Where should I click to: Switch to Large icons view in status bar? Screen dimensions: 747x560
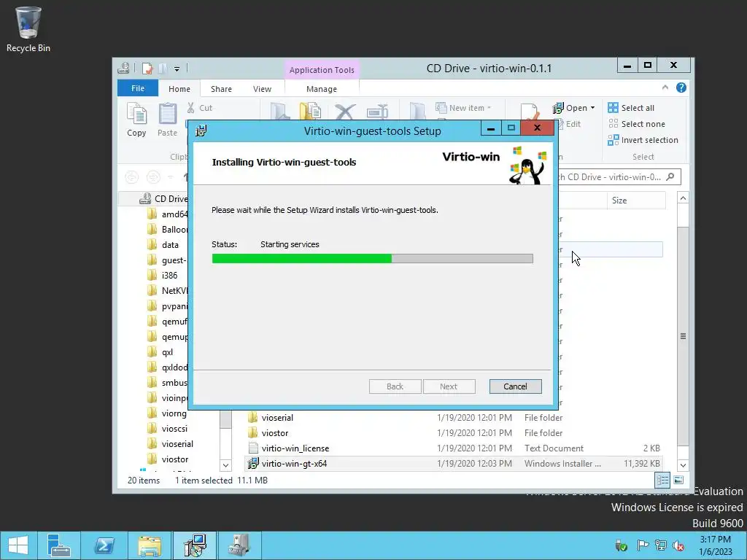678,480
